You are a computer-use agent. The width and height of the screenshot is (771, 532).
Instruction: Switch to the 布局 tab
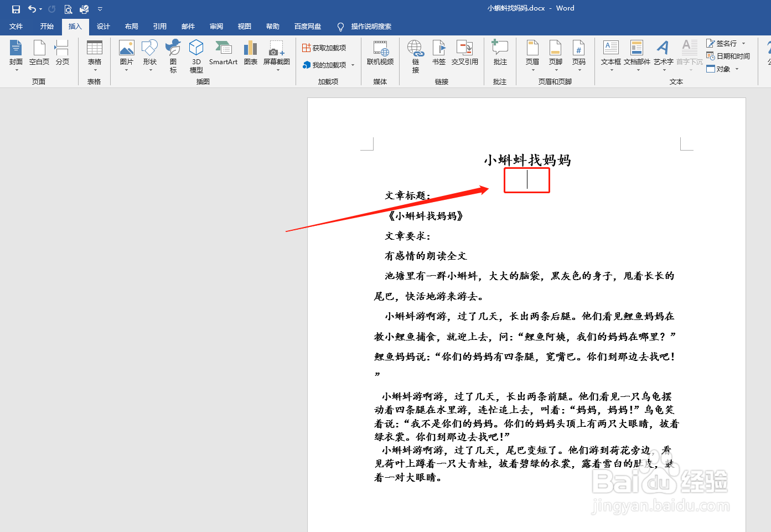click(x=132, y=27)
